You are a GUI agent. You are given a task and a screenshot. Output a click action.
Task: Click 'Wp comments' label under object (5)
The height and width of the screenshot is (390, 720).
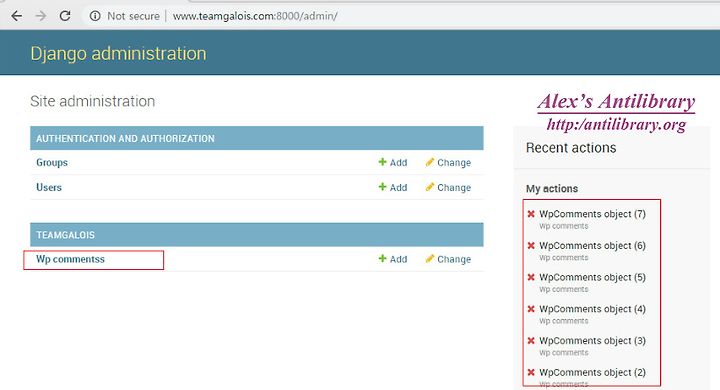click(563, 289)
